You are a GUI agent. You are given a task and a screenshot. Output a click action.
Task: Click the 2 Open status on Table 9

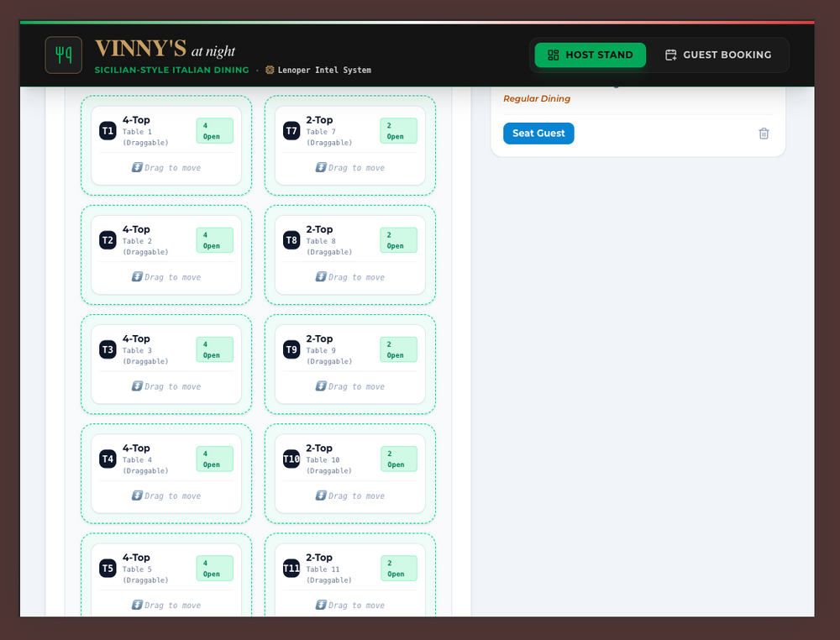coord(398,349)
